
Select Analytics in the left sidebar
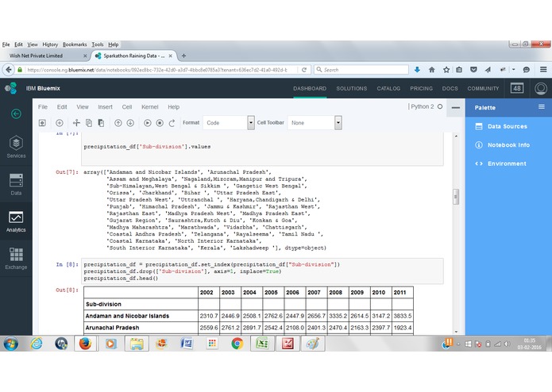(x=16, y=221)
